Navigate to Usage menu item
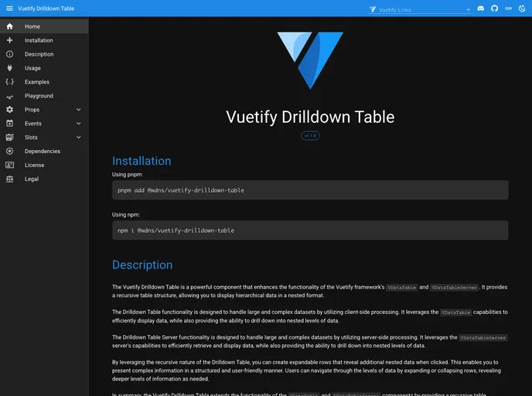This screenshot has height=396, width=532. [44, 68]
